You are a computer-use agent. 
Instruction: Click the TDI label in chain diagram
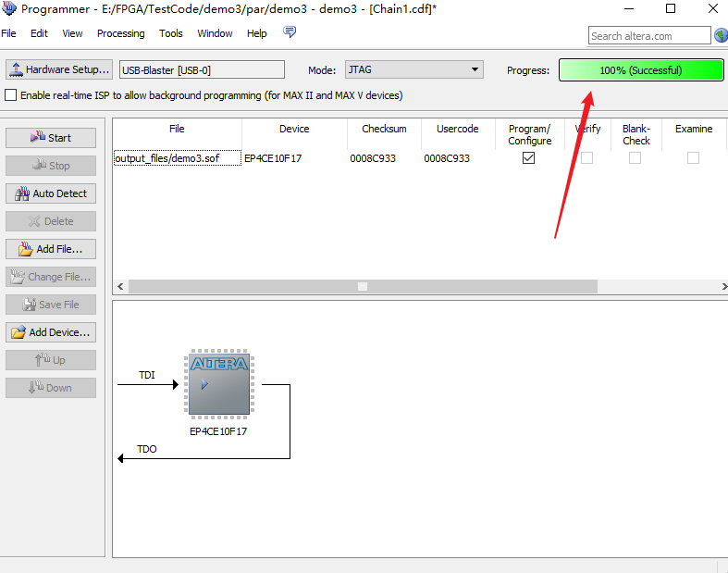coord(147,375)
